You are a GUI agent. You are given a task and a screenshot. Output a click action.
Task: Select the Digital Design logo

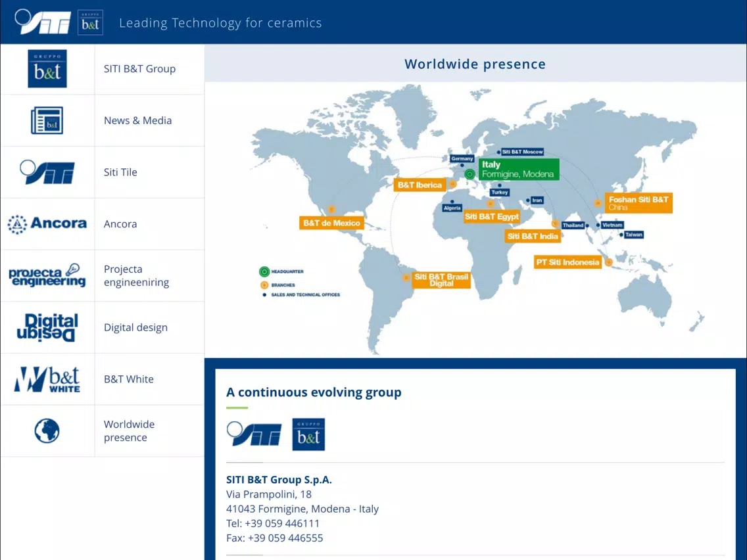(47, 327)
